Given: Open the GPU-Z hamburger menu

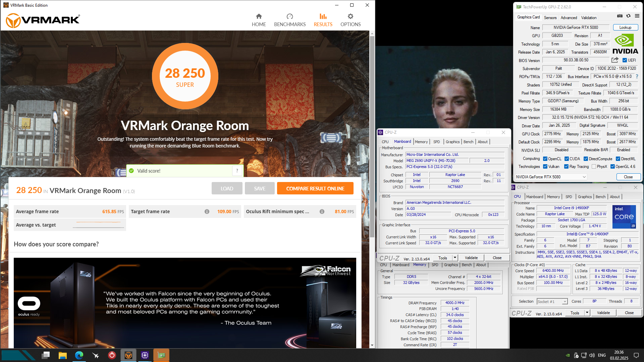Looking at the screenshot, I should [637, 16].
